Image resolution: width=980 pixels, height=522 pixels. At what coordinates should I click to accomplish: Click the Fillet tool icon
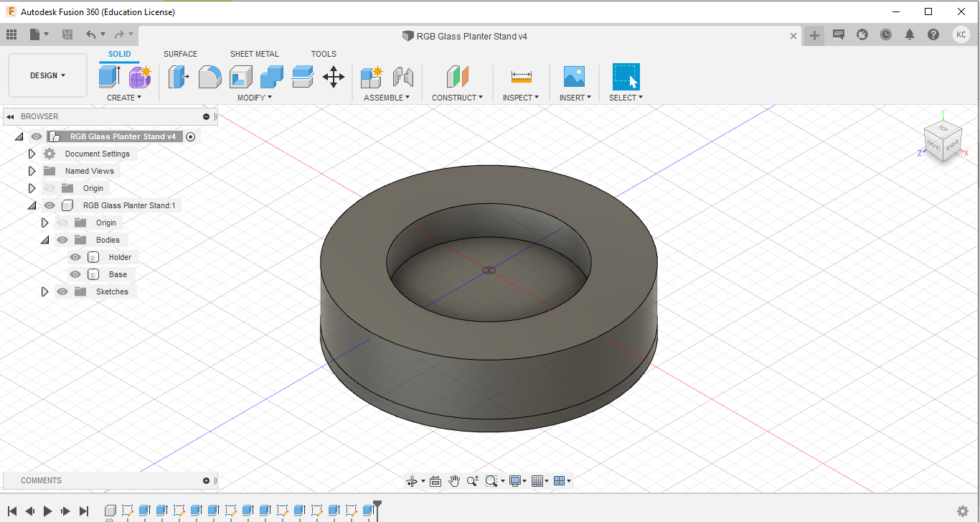tap(209, 76)
